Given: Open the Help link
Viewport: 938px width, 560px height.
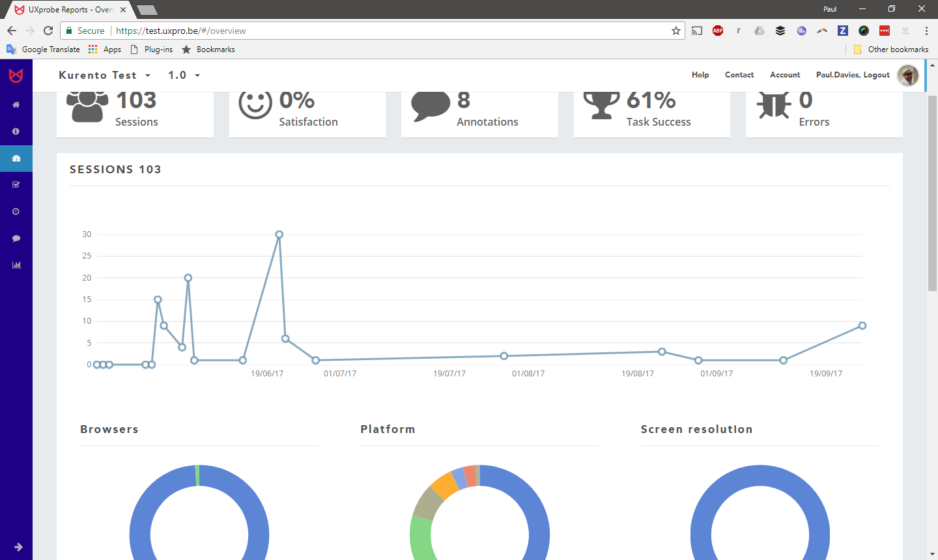Looking at the screenshot, I should [x=700, y=75].
